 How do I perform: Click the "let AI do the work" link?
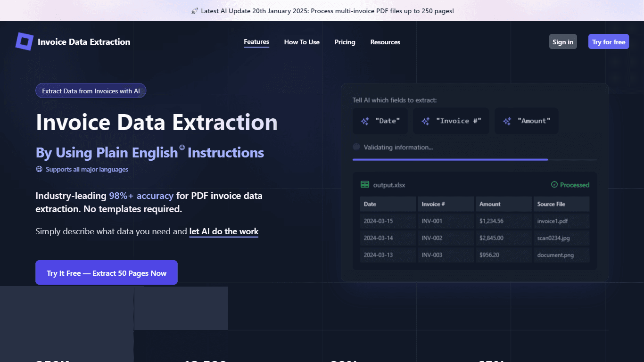point(224,231)
